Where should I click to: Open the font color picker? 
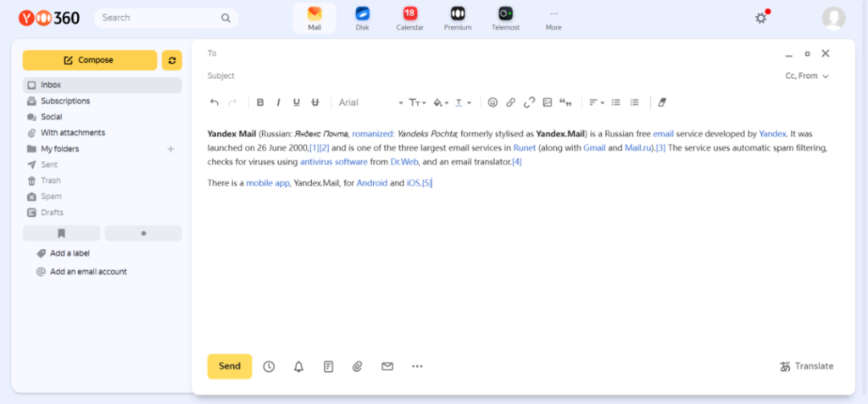coord(463,102)
